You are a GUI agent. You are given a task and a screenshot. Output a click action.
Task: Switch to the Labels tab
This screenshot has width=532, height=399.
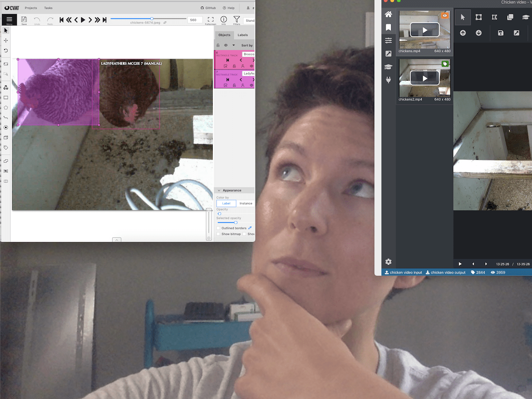coord(243,35)
